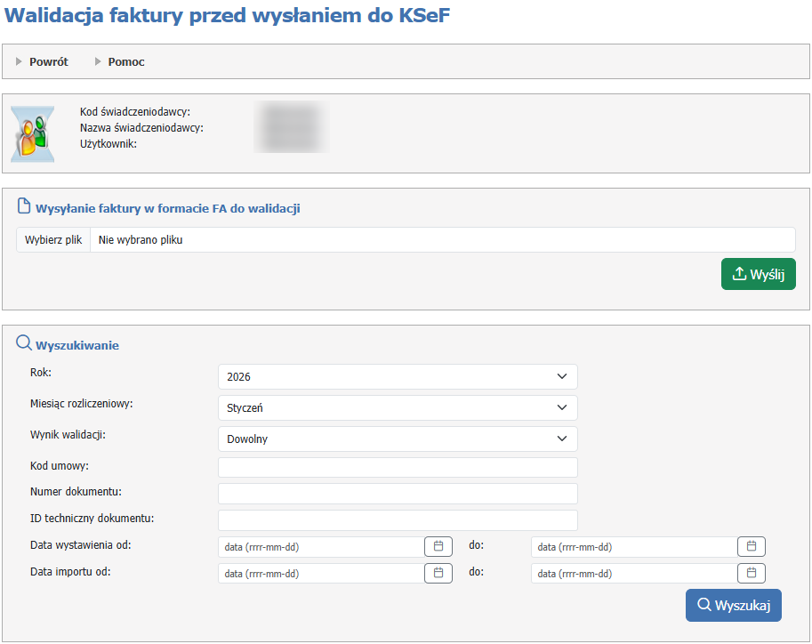The image size is (812, 644).
Task: Click the user avatar icon
Action: [x=33, y=134]
